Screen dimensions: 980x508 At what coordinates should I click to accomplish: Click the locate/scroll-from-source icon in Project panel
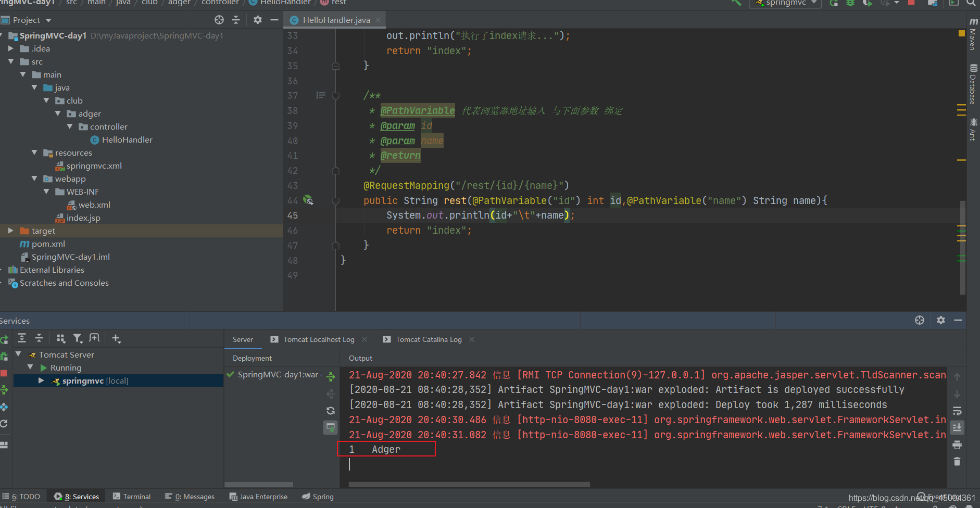tap(219, 20)
